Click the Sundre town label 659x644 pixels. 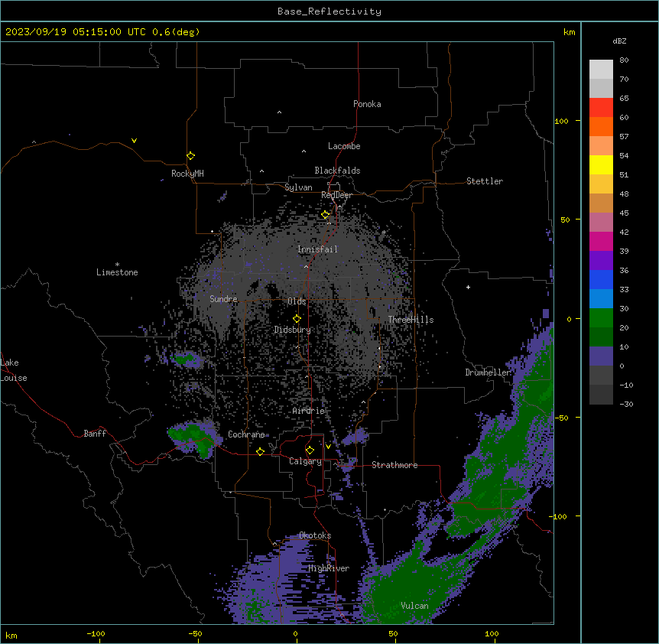pos(223,299)
